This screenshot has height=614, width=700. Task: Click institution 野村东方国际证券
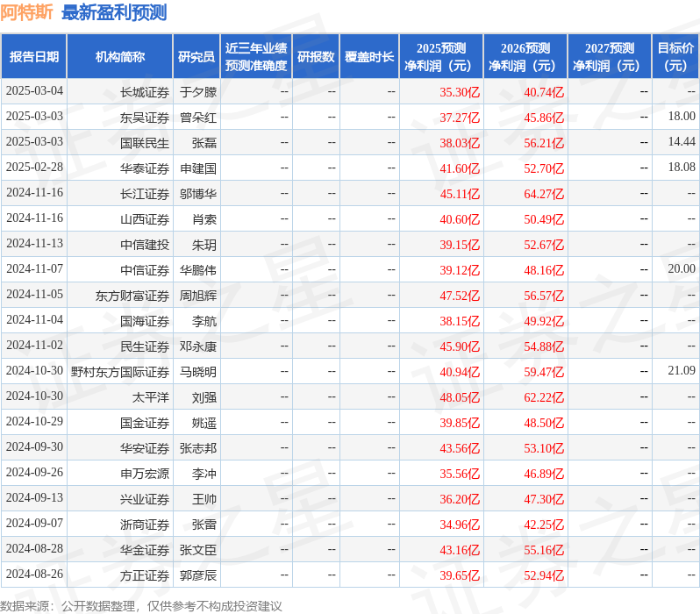(x=120, y=373)
